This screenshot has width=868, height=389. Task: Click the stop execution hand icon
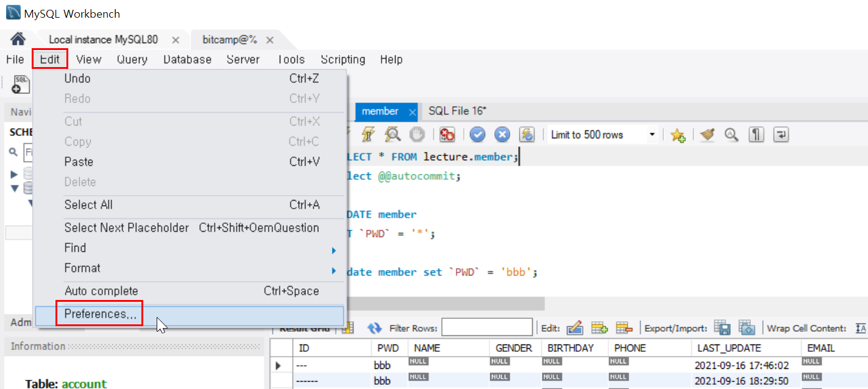tap(417, 135)
